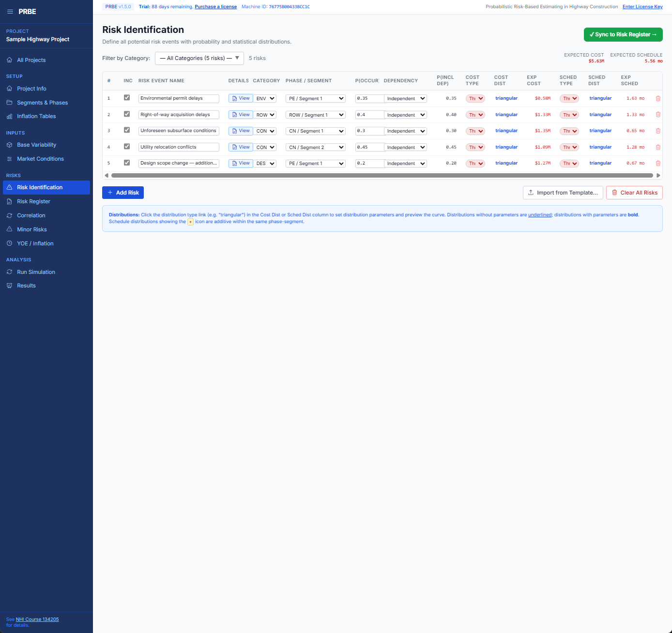The width and height of the screenshot is (672, 633).
Task: Remove "Design scope change" risk via trash icon
Action: (x=658, y=163)
